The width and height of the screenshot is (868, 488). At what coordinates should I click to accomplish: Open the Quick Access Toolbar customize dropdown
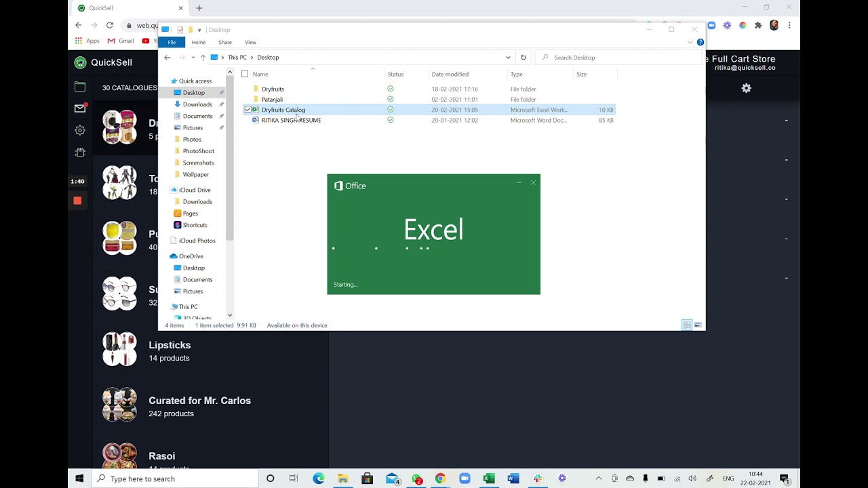tap(199, 30)
